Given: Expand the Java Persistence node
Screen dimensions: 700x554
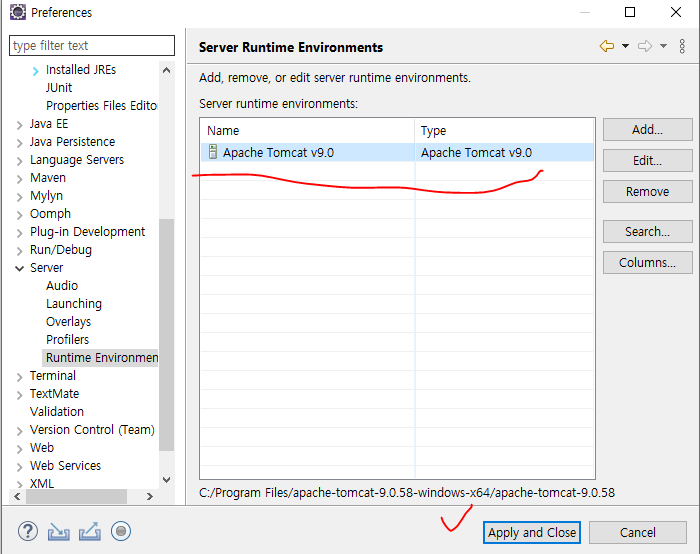Looking at the screenshot, I should 19,143.
